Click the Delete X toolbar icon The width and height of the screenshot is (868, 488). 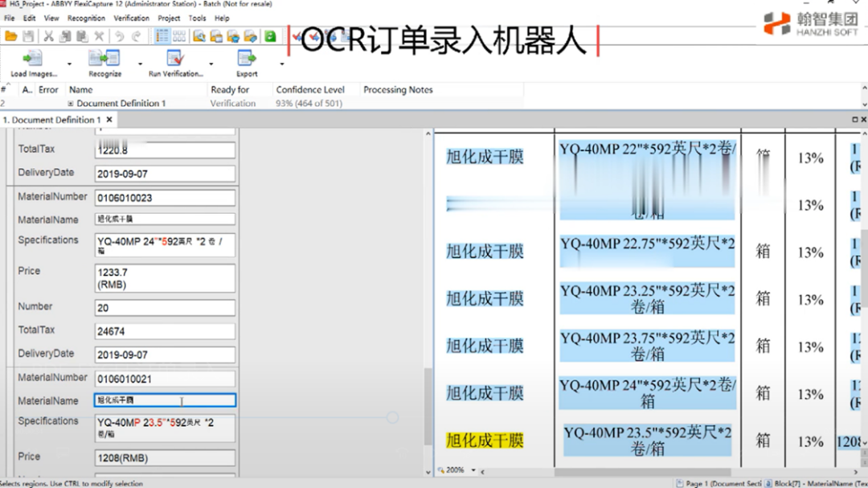click(x=99, y=36)
